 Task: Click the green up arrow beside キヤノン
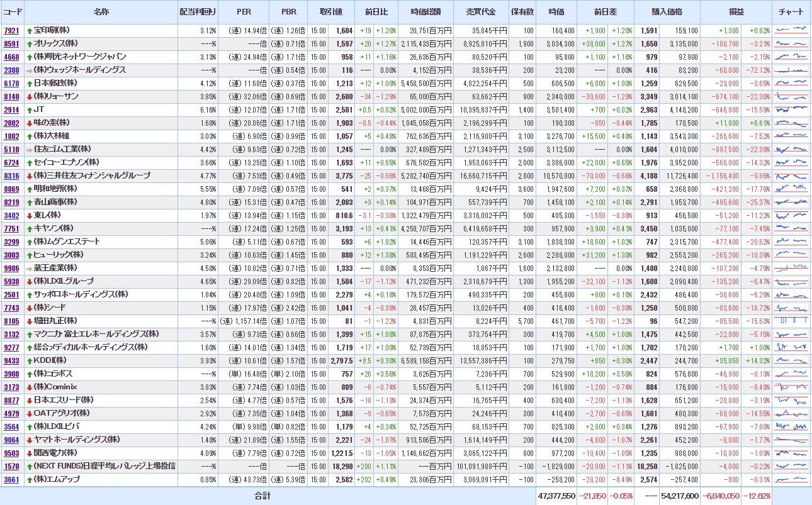point(30,229)
